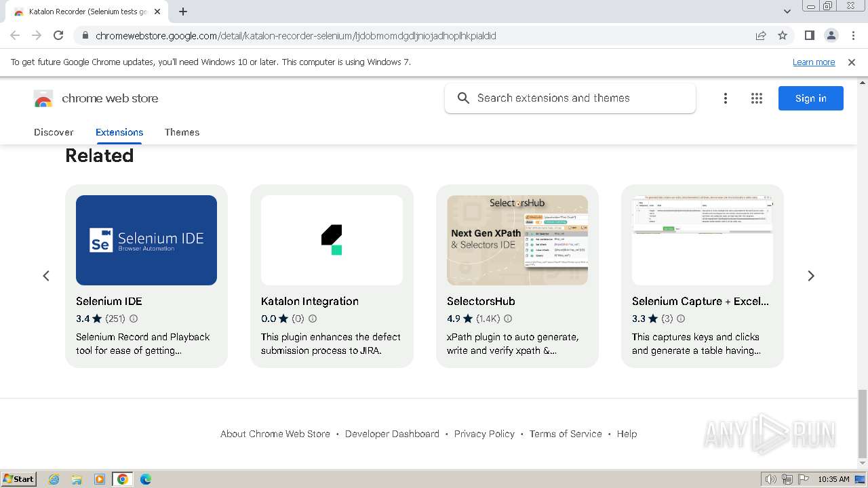Click the Chrome back navigation arrow
This screenshot has width=868, height=488.
coord(15,35)
